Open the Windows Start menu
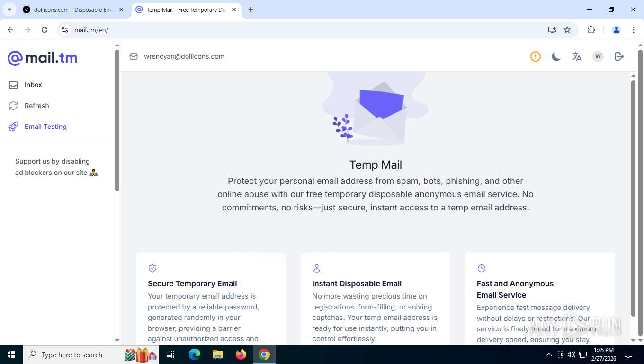The width and height of the screenshot is (644, 364). [11, 355]
